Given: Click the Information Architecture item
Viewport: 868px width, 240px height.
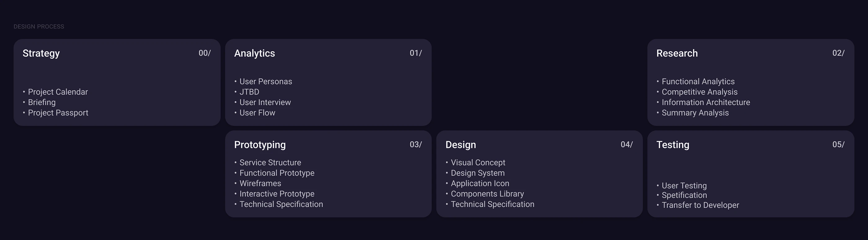Looking at the screenshot, I should tap(706, 102).
